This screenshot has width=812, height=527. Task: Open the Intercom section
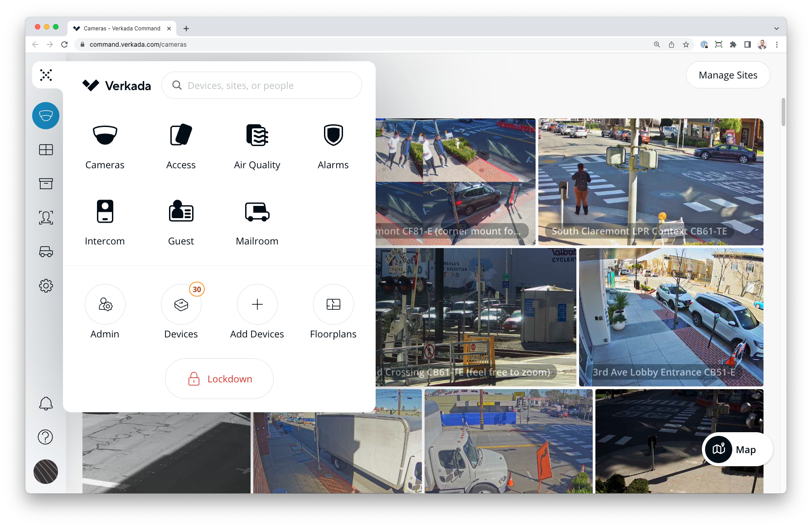[105, 222]
